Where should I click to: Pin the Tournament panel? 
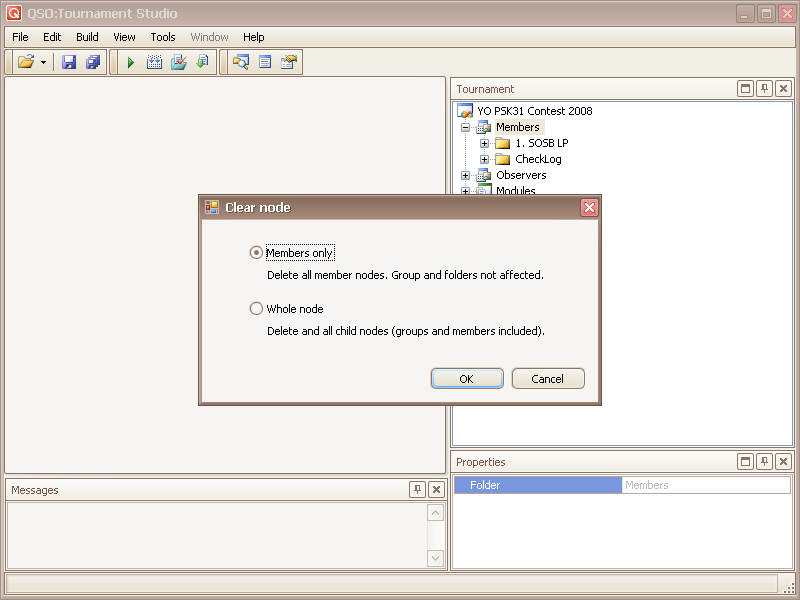pyautogui.click(x=764, y=89)
